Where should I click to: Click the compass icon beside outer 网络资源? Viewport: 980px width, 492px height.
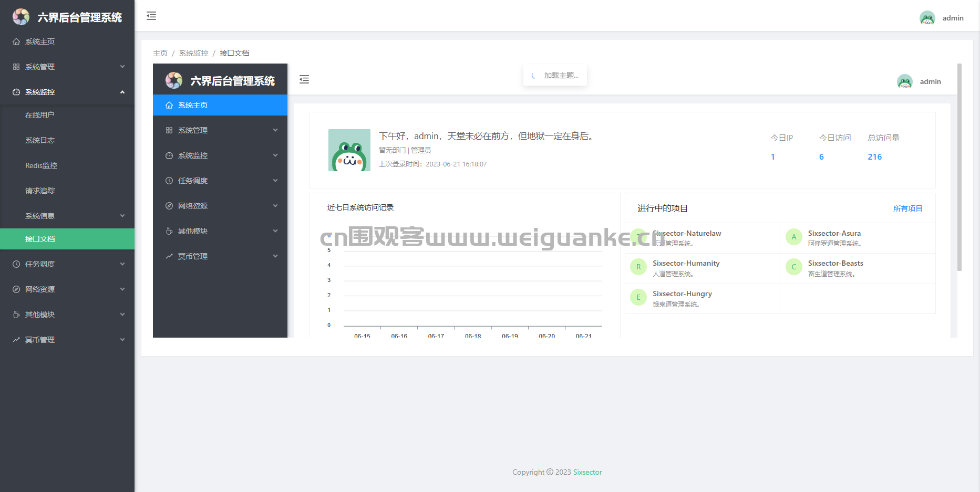coord(16,289)
